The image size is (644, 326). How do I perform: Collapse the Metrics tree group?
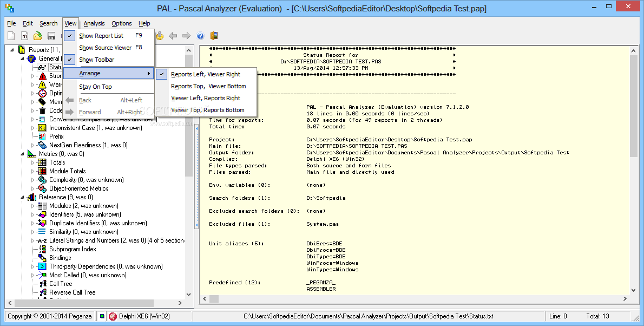(x=23, y=154)
